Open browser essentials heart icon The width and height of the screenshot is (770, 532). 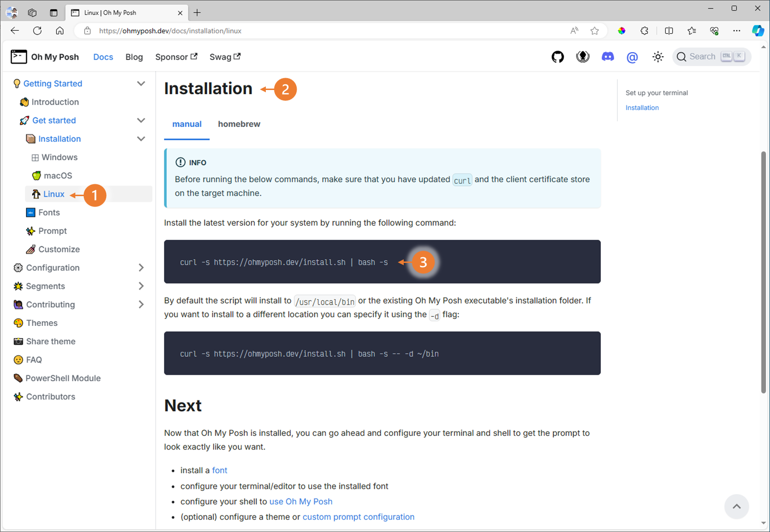714,31
